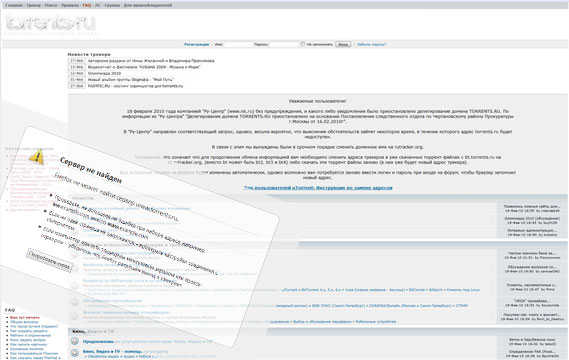569x360 pixels.
Task: Open last post 'Олимпиада 2010 (обсуждение)'
Action: 532,218
